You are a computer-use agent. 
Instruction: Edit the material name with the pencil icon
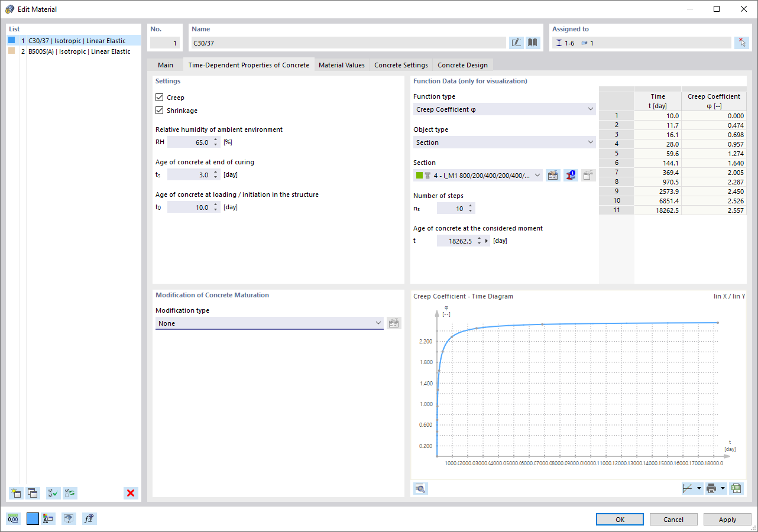[516, 43]
